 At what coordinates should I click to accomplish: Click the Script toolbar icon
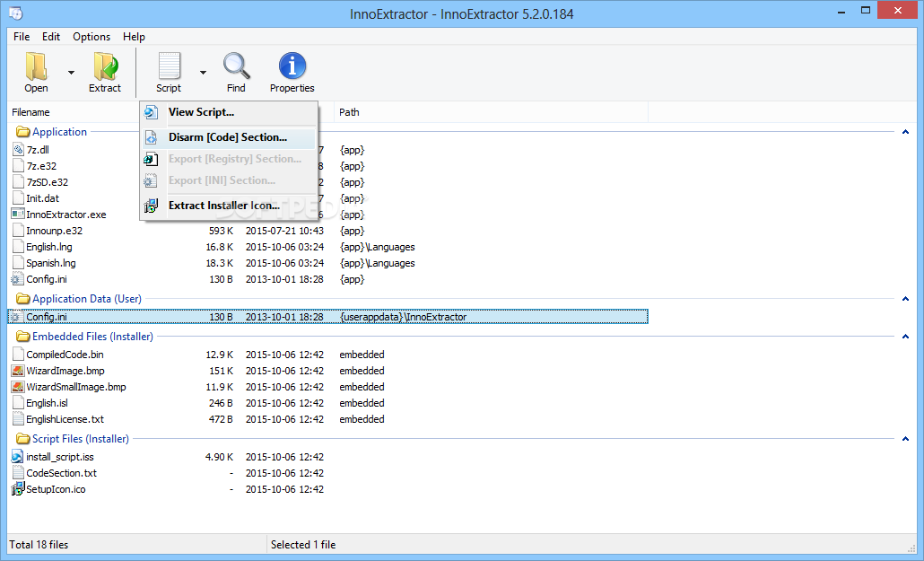click(170, 66)
